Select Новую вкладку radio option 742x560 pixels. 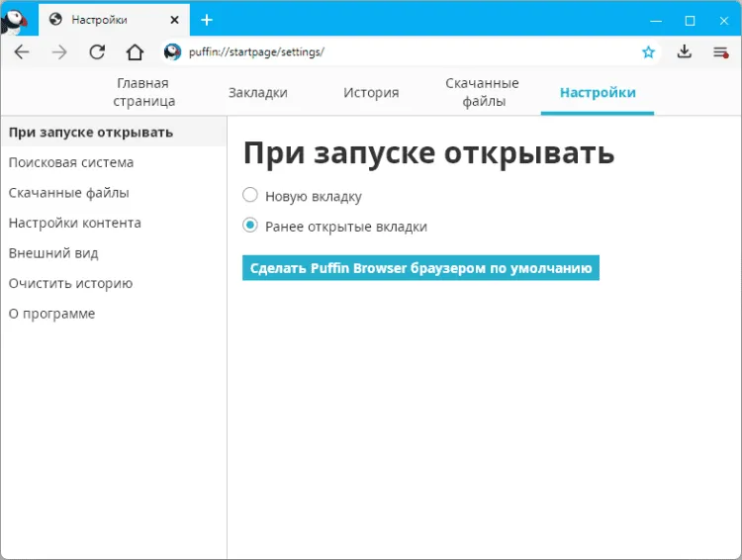pyautogui.click(x=250, y=195)
